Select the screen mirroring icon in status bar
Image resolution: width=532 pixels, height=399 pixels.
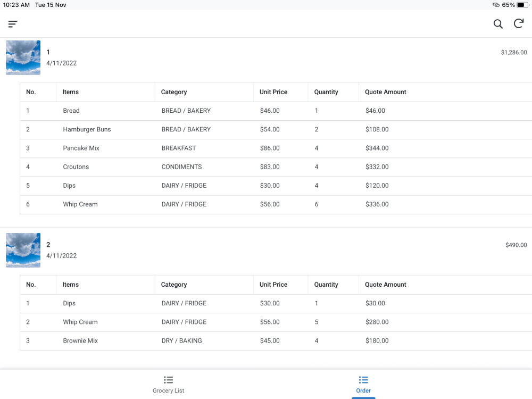click(x=495, y=5)
